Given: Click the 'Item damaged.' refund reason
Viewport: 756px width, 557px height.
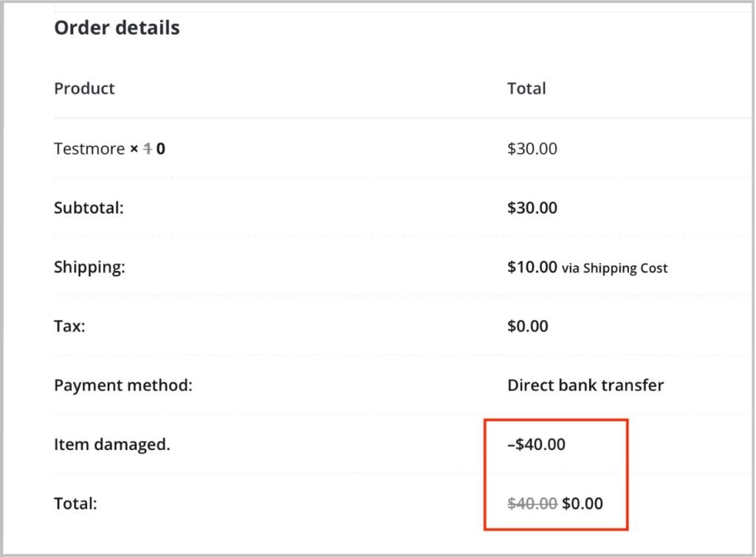Looking at the screenshot, I should click(112, 445).
